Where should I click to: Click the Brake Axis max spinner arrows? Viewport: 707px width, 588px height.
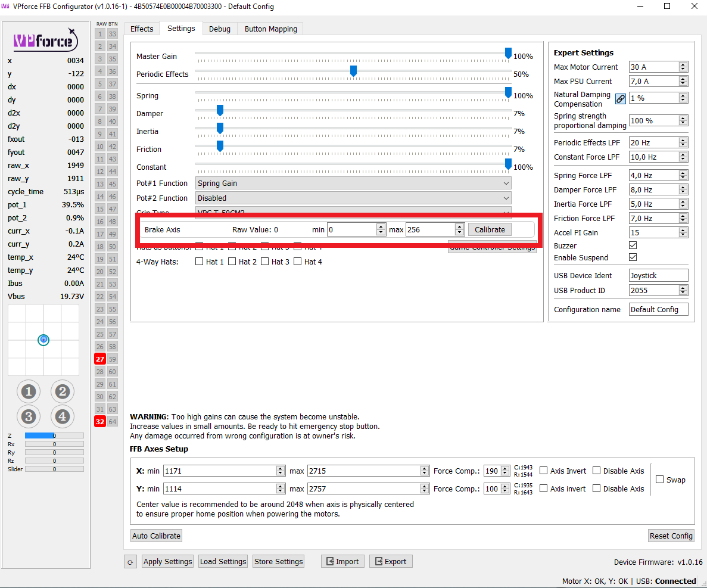click(x=459, y=229)
